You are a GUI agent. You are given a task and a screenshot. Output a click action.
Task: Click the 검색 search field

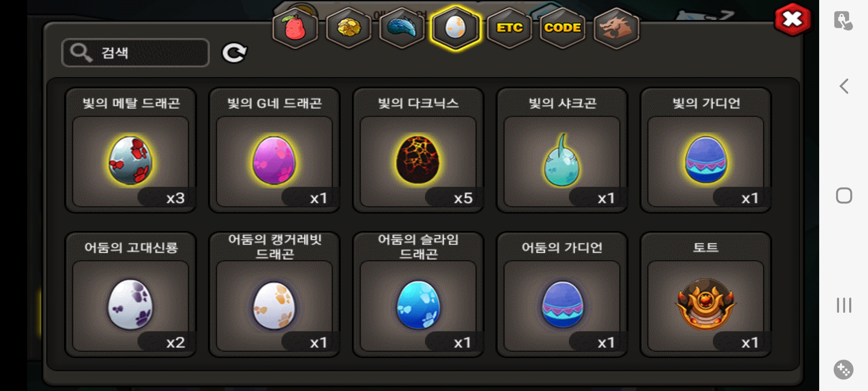(136, 53)
